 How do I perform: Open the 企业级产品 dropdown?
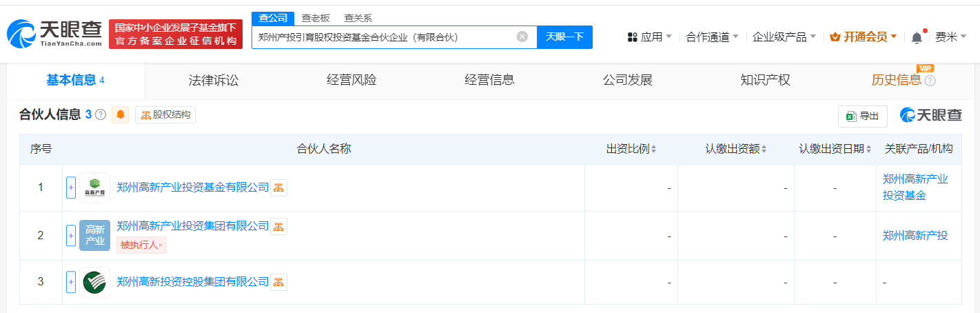click(x=784, y=37)
